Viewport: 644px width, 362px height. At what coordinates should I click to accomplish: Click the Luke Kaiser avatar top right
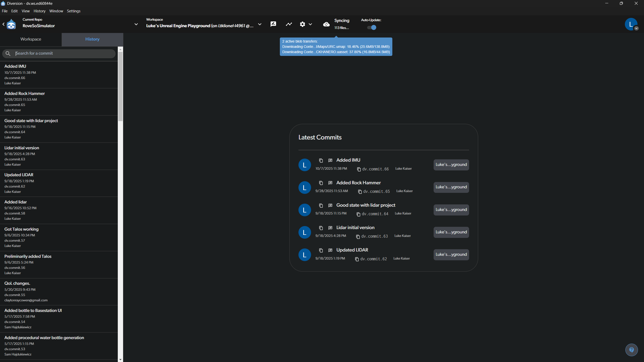pos(631,24)
